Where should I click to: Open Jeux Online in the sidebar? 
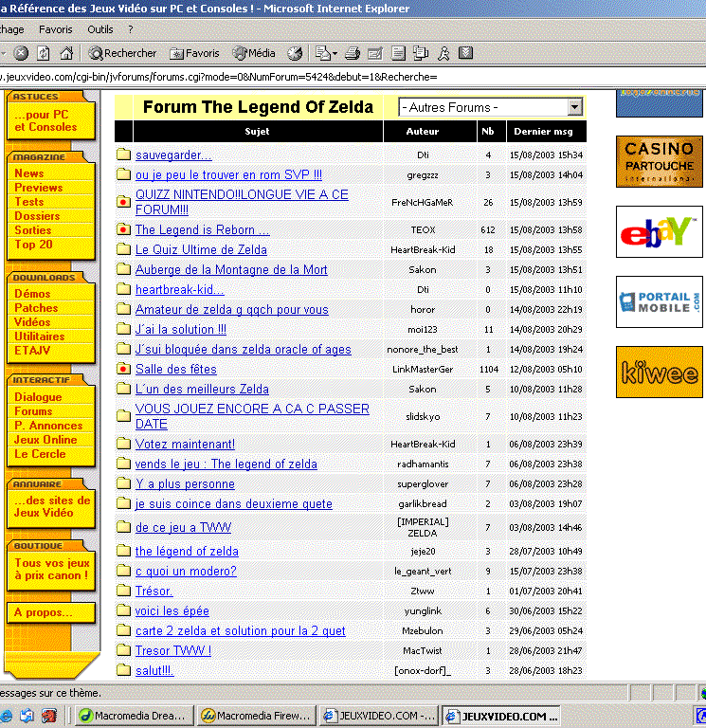(x=45, y=440)
